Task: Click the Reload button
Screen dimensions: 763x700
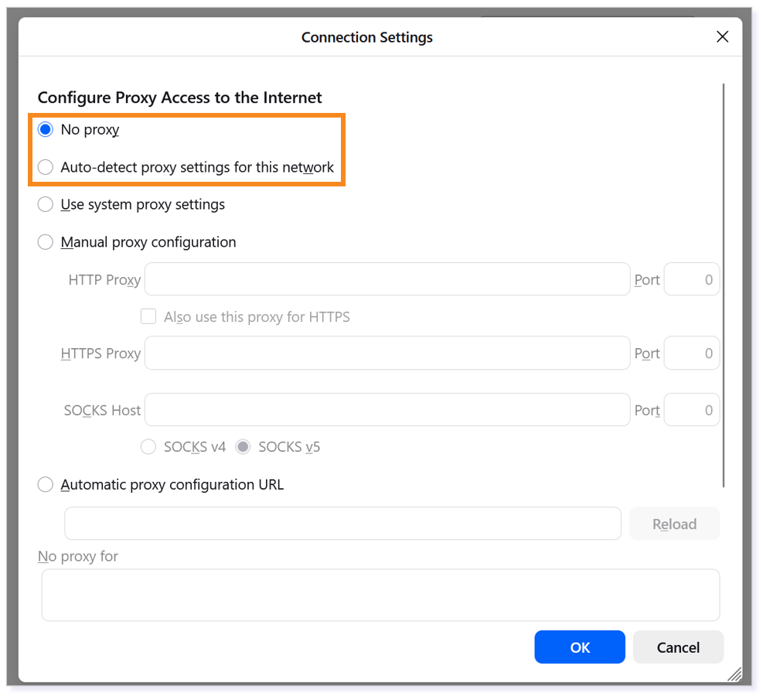Action: pyautogui.click(x=674, y=523)
